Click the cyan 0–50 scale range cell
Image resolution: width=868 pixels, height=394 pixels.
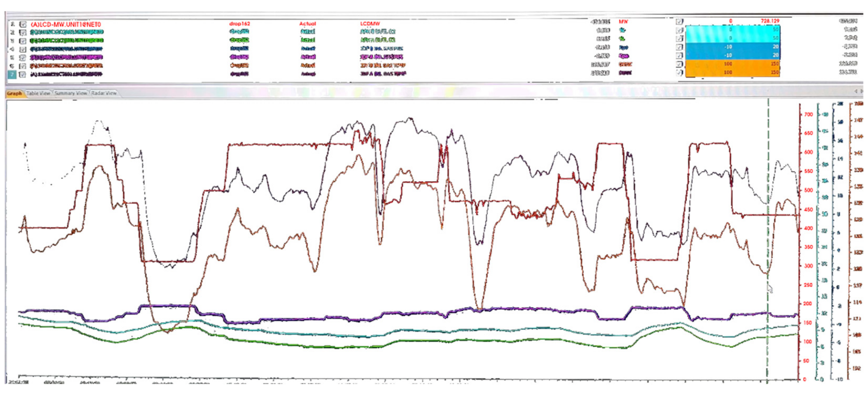(732, 30)
